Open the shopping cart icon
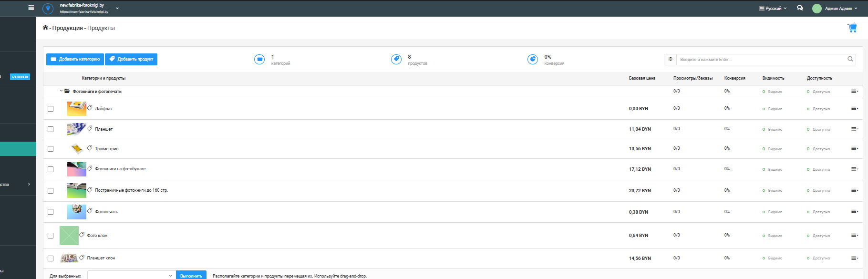This screenshot has width=868, height=279. point(852,28)
